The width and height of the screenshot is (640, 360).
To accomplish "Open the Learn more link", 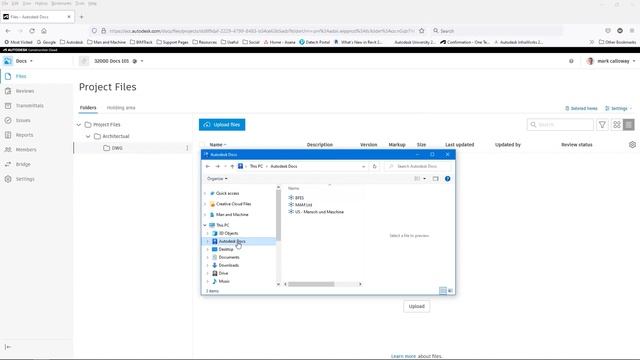I will 403,356.
